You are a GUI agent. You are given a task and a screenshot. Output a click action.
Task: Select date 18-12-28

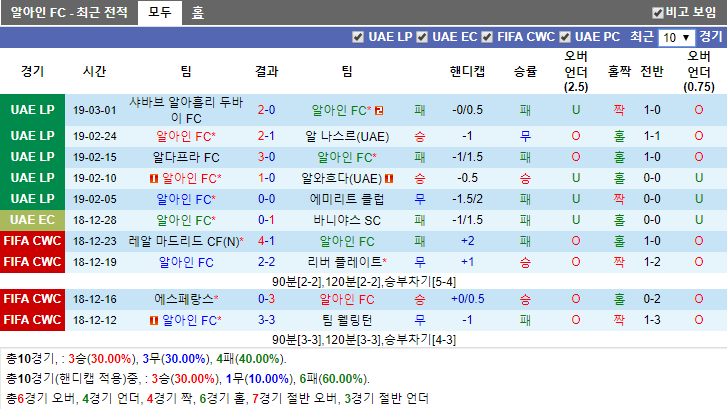tap(95, 220)
